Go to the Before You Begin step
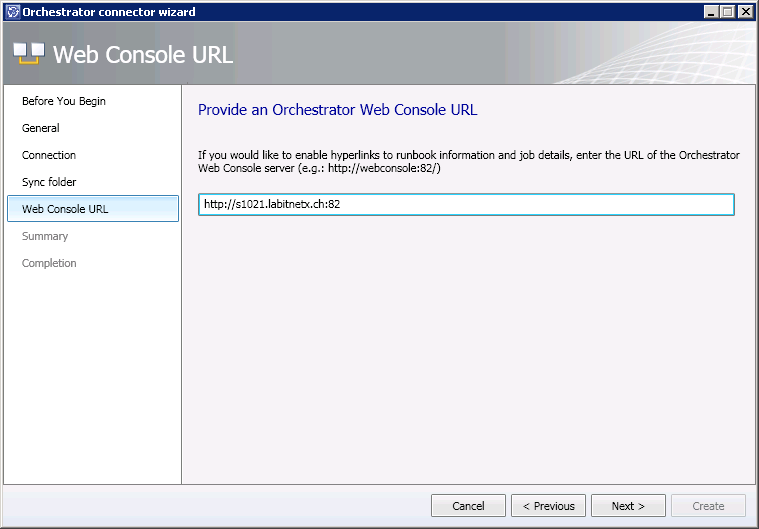This screenshot has height=529, width=759. pos(64,101)
